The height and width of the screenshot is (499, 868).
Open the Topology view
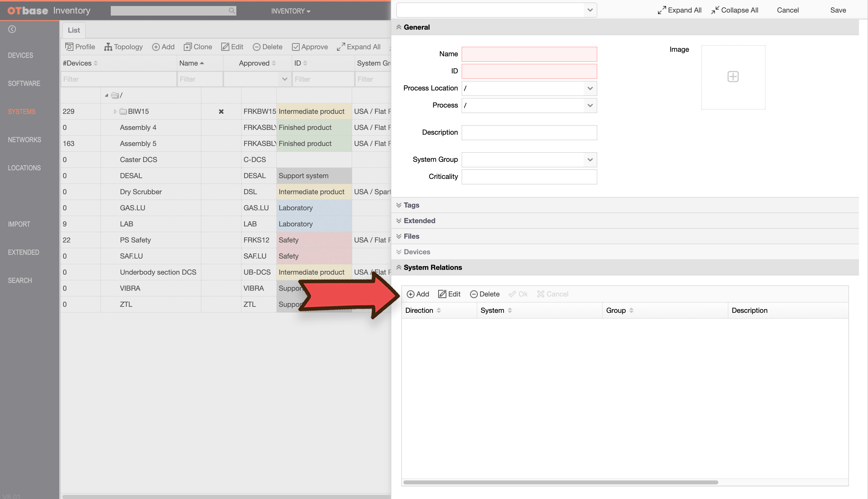123,47
